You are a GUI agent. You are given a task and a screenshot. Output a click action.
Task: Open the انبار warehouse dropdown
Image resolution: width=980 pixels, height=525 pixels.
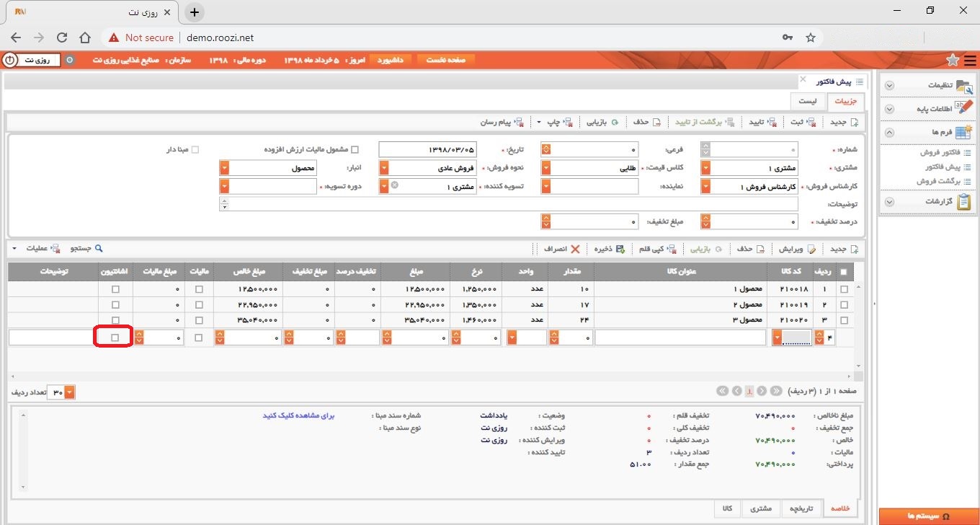click(x=224, y=168)
